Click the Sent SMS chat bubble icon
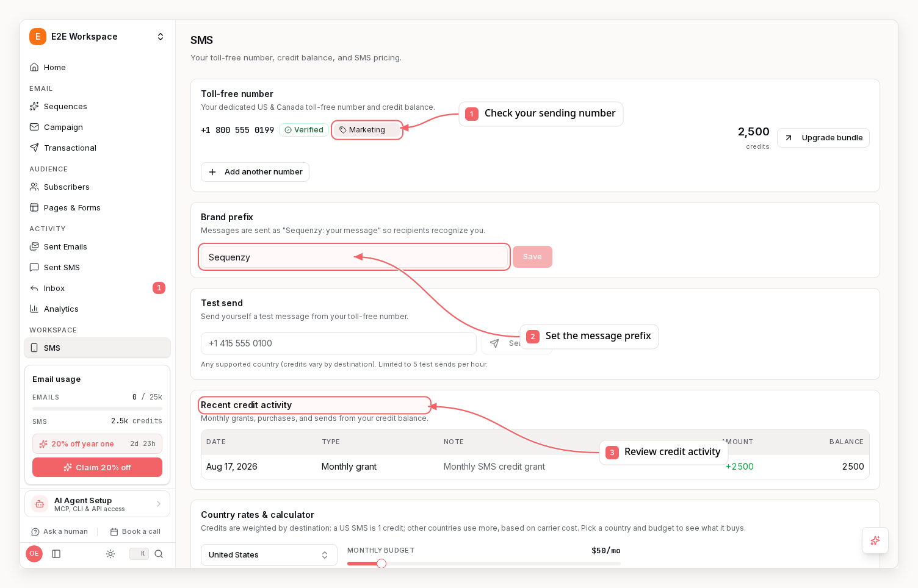 (x=34, y=267)
